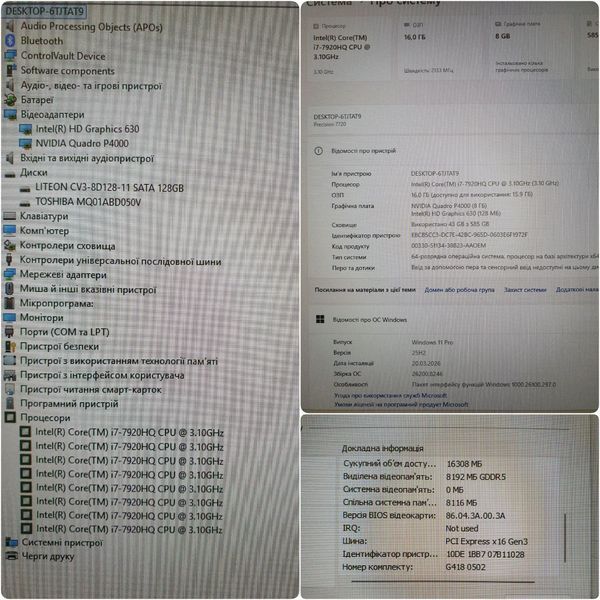600x600 pixels.
Task: Click the TOSHIBA MQ01ABD050V disk icon
Action: click(25, 204)
